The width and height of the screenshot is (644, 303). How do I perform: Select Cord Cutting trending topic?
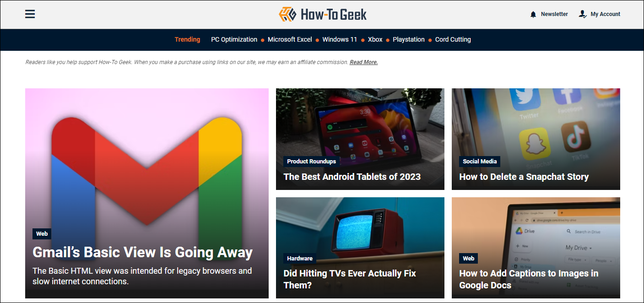point(453,39)
